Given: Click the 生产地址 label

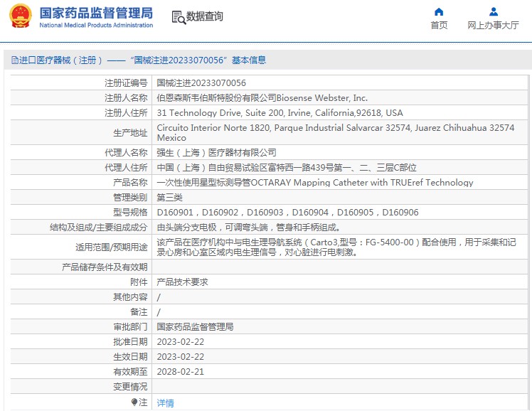Looking at the screenshot, I should click(130, 132).
